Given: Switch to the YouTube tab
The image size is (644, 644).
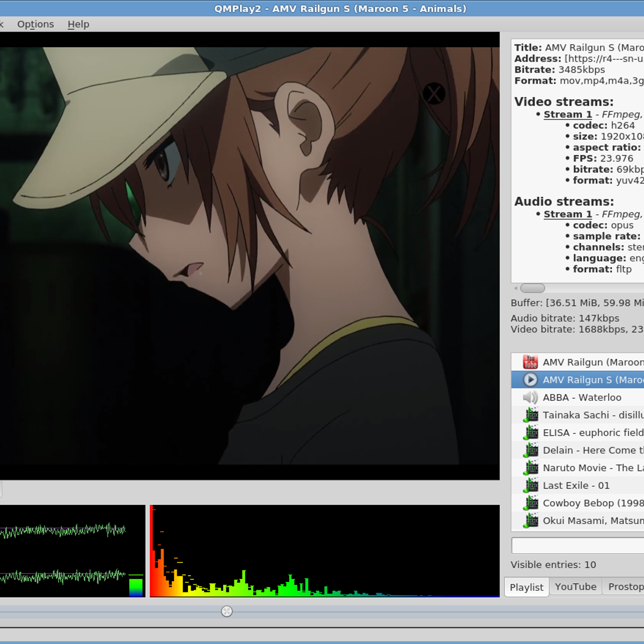Looking at the screenshot, I should [x=575, y=587].
